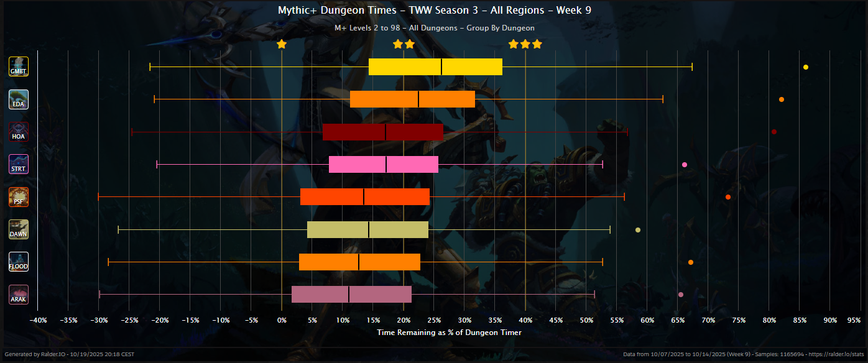Click the outlier dot in the DAWN row
Screen dimensions: 868x363
point(637,230)
